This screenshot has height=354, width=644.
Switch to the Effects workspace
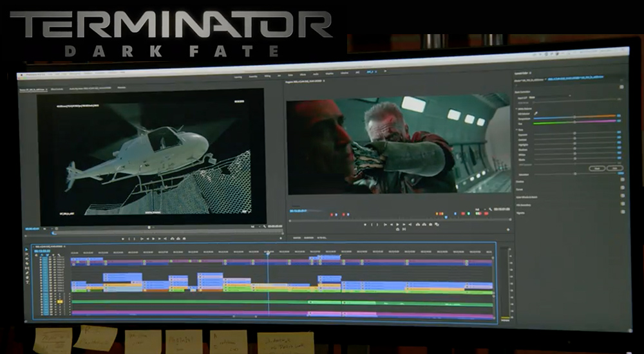point(303,75)
